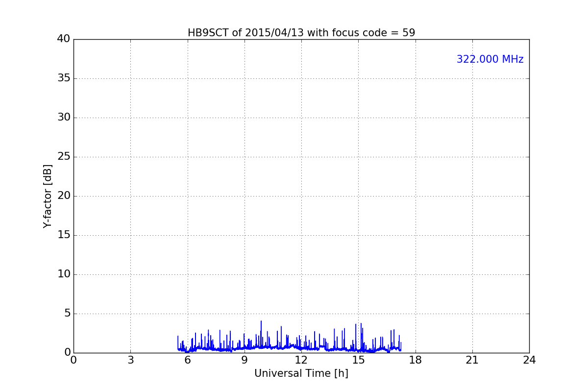Click the x-axis tick label "9"
588x392 pixels.
tap(245, 360)
